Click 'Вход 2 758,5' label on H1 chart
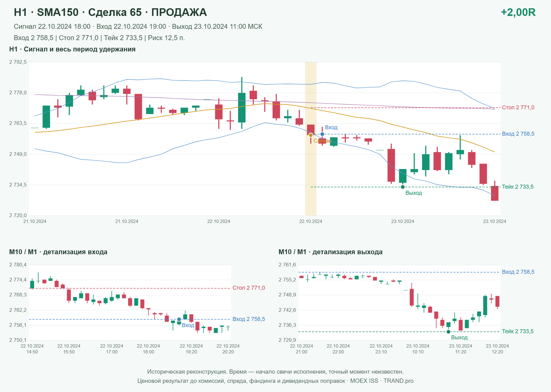This screenshot has height=392, width=551. (x=518, y=134)
